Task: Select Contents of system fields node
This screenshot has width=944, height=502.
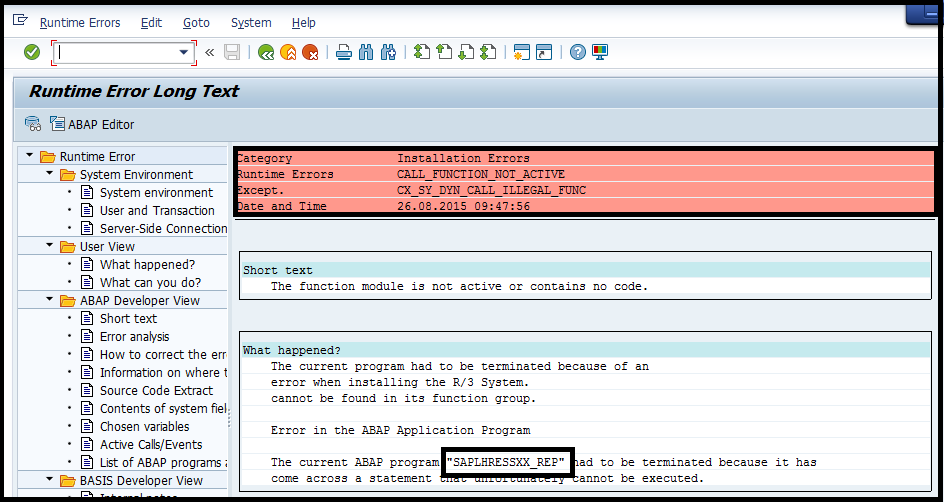Action: pos(163,409)
